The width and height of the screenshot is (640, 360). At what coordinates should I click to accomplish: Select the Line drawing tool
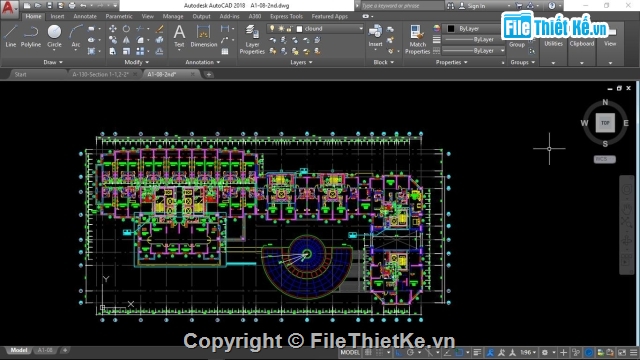pyautogui.click(x=11, y=36)
